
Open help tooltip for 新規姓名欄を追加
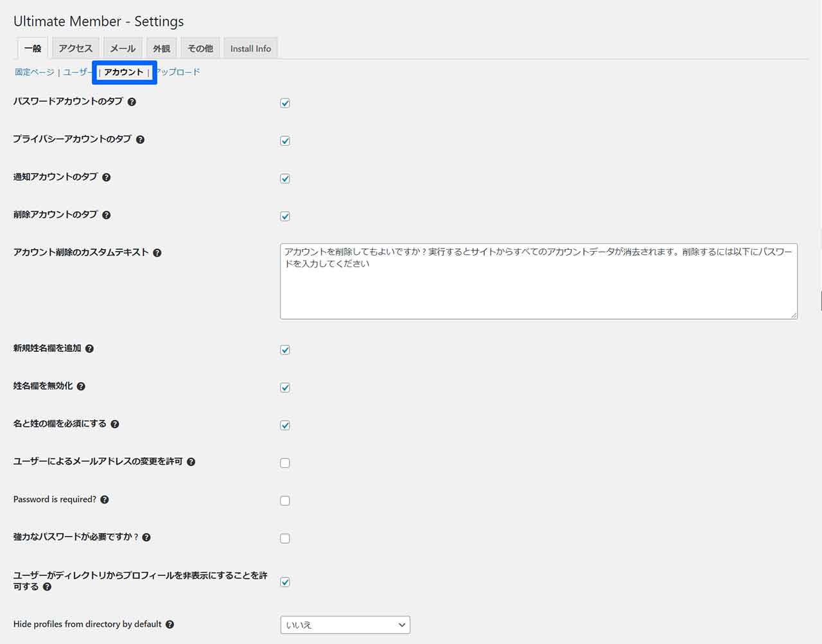pos(89,349)
